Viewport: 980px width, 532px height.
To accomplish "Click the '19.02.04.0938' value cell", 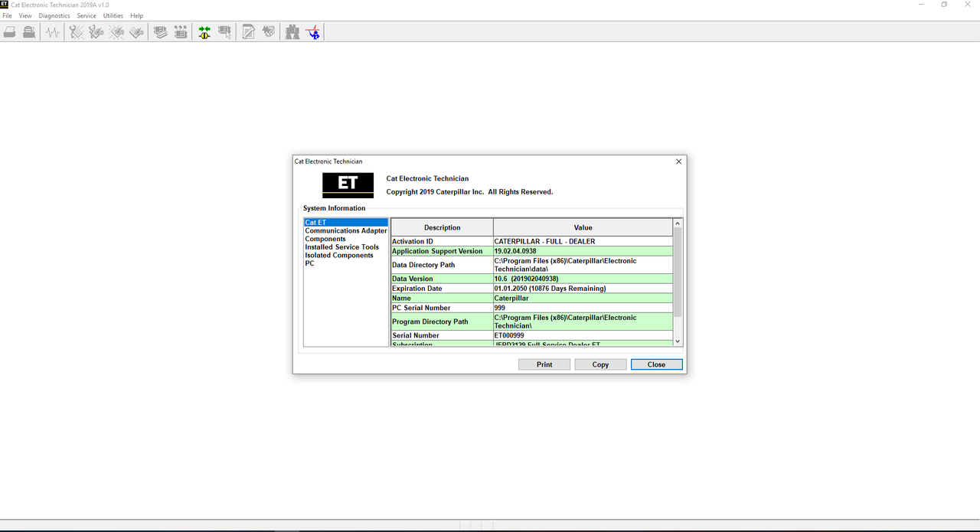I will pyautogui.click(x=583, y=251).
